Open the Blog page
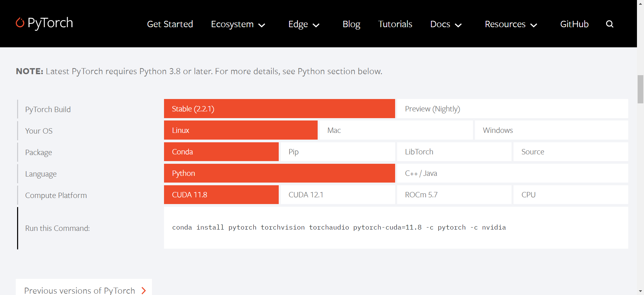Image resolution: width=644 pixels, height=295 pixels. point(351,24)
